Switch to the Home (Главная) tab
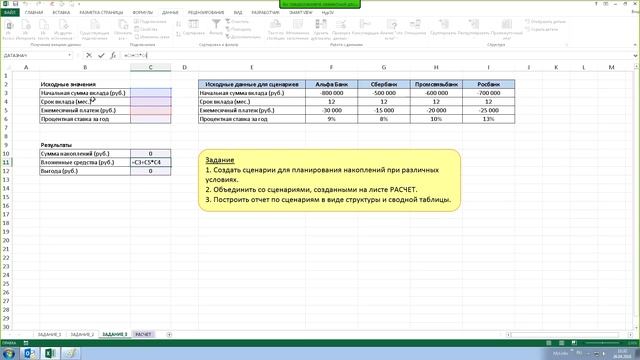 (33, 12)
